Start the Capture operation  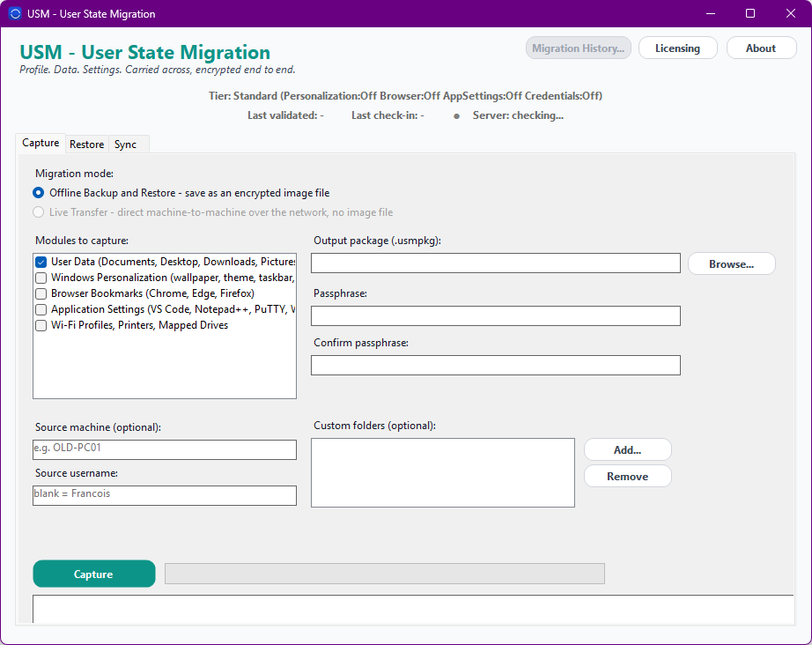tap(93, 574)
